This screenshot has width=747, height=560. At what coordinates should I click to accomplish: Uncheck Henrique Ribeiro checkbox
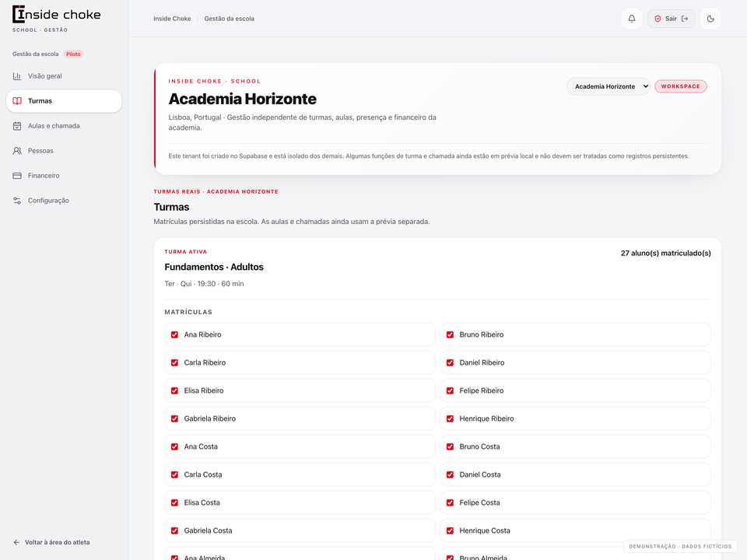450,418
